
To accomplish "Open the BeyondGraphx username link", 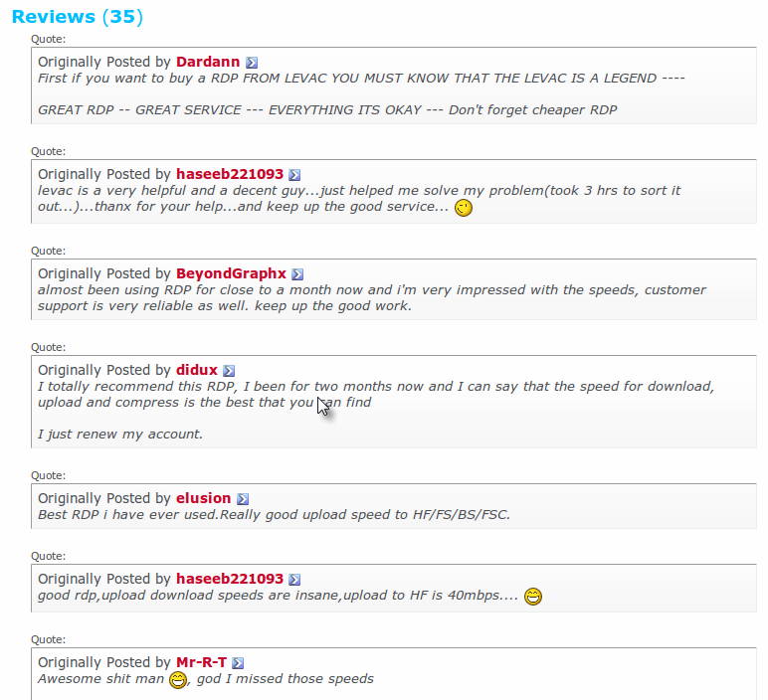I will point(231,273).
